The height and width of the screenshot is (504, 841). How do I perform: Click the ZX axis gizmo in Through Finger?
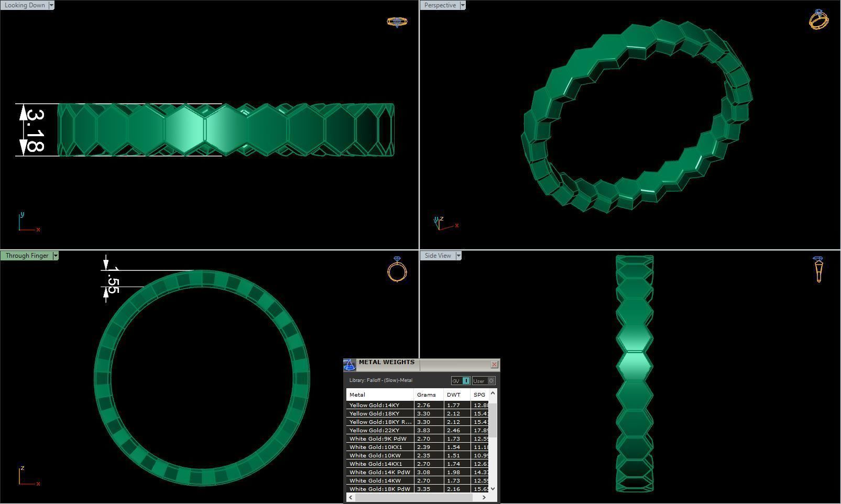28,476
